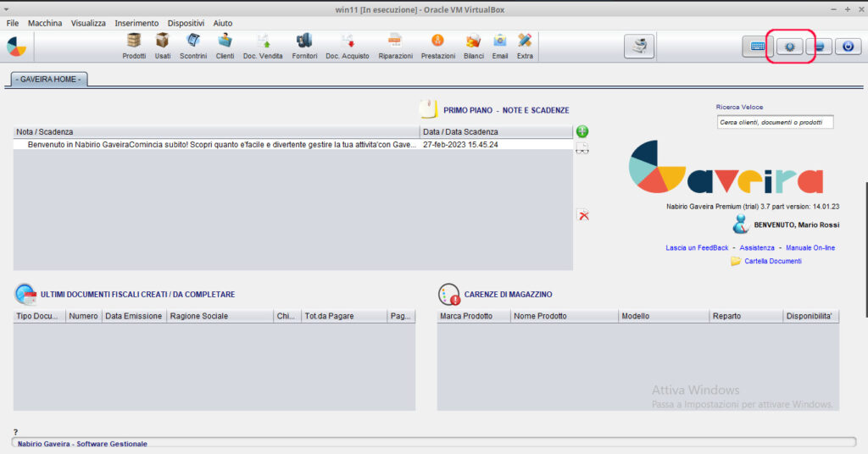868x454 pixels.
Task: Open the Clienti customers icon
Action: pos(225,46)
